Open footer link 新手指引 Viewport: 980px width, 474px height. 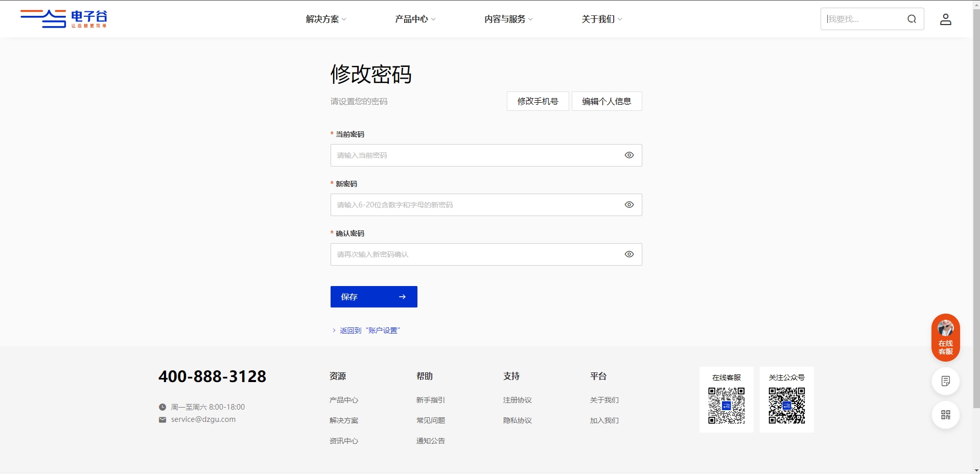point(431,400)
